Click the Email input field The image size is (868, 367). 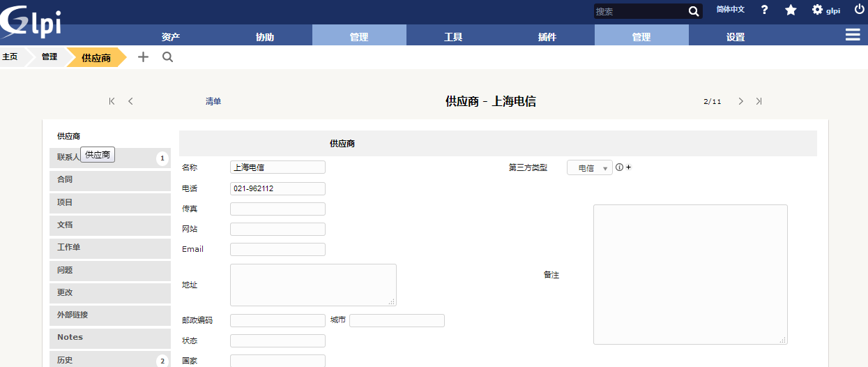(277, 249)
